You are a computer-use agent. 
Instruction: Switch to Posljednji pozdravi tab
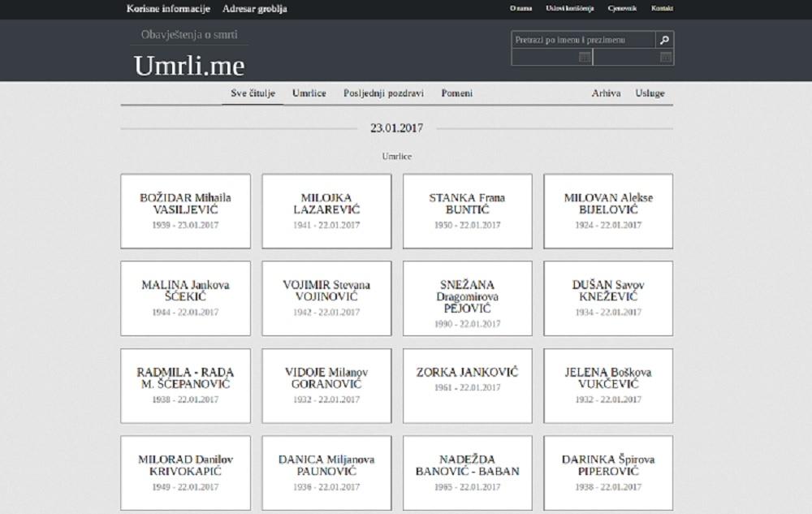383,93
